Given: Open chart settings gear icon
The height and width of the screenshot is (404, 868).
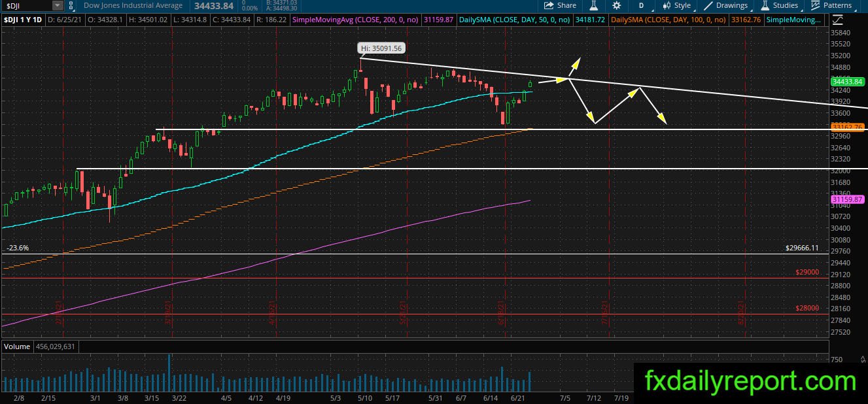Looking at the screenshot, I should pyautogui.click(x=616, y=5).
